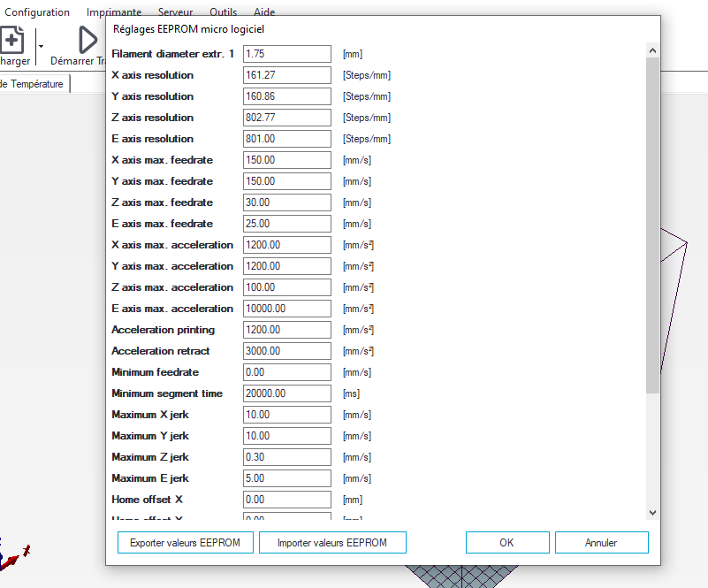Image resolution: width=708 pixels, height=588 pixels.
Task: Click scrollbar up arrow in EEPROM list
Action: (652, 50)
